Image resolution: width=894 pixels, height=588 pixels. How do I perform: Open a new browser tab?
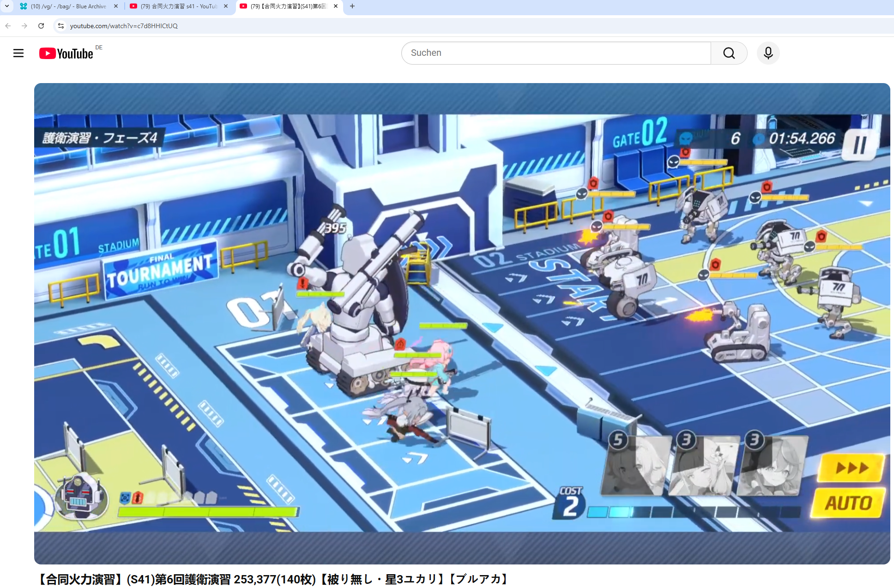pyautogui.click(x=352, y=6)
